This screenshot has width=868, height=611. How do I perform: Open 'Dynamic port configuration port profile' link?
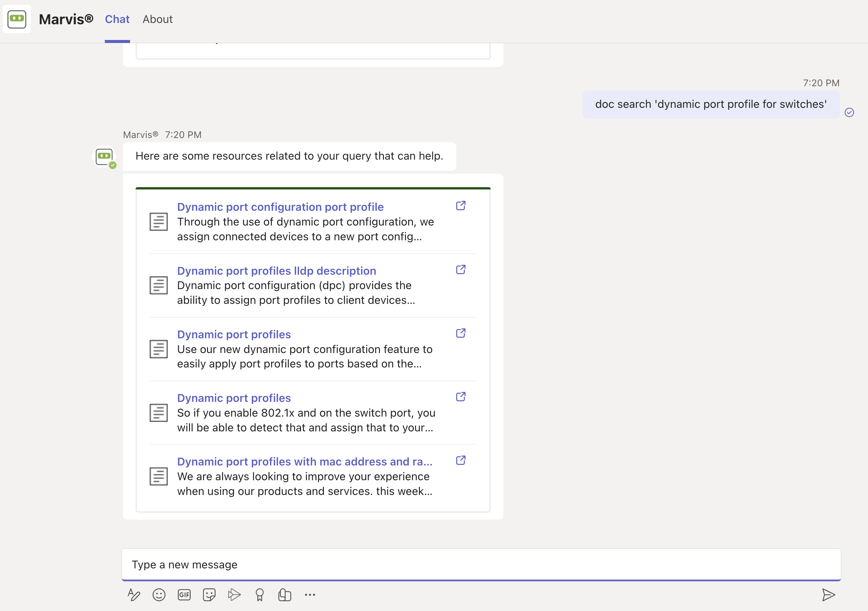point(280,207)
